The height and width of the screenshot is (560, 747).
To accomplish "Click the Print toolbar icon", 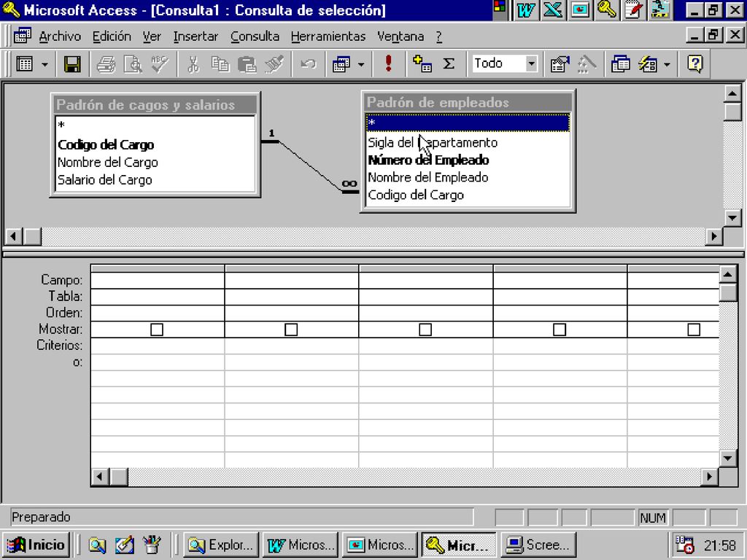I will point(106,64).
